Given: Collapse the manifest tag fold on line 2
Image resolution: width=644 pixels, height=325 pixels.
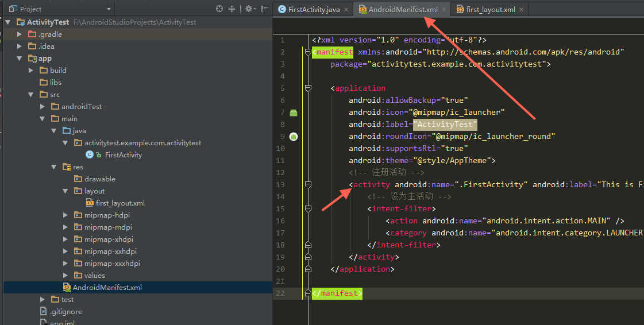Looking at the screenshot, I should click(x=308, y=52).
